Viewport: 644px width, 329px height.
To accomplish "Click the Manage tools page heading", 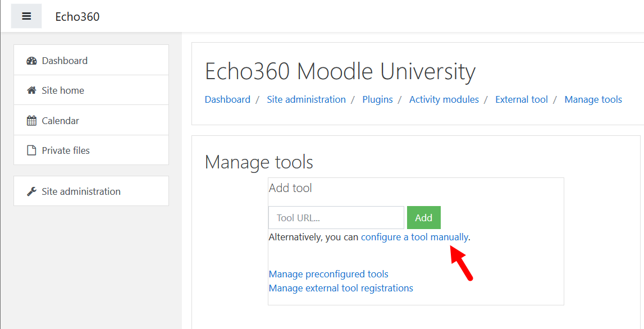I will tap(259, 162).
